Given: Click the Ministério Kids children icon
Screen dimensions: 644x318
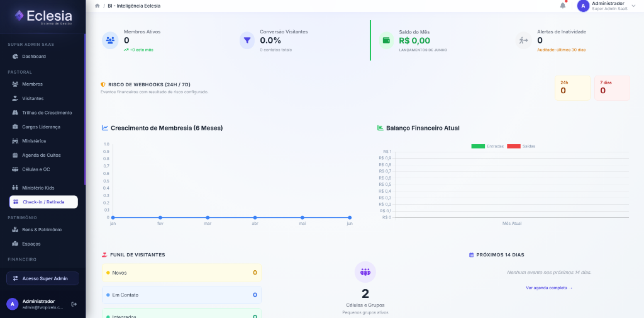Looking at the screenshot, I should [15, 188].
